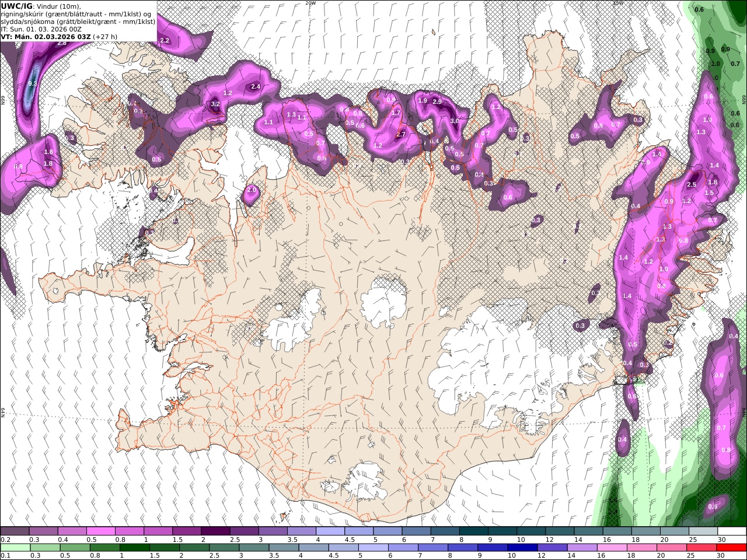Click the 1.9 snowfall value on the map
747x560 pixels.
[x=423, y=100]
